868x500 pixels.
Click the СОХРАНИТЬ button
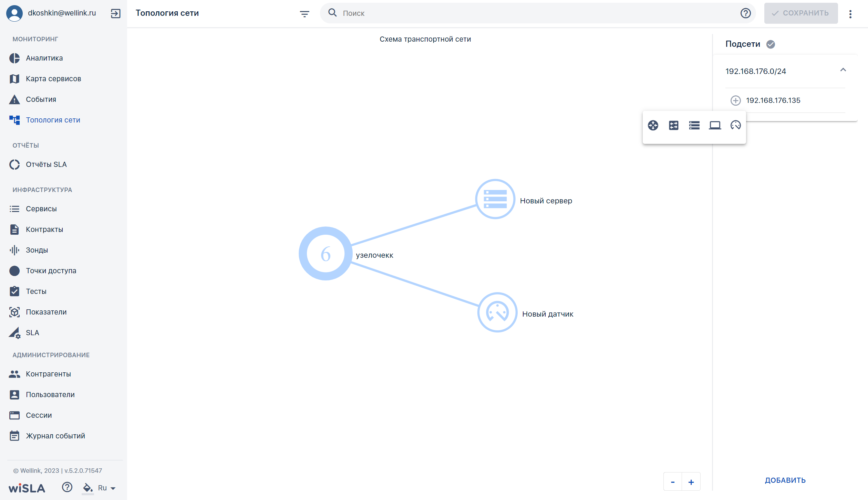[801, 13]
